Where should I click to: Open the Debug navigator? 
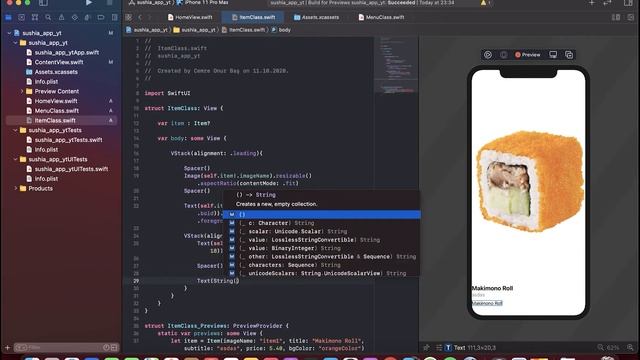(87, 18)
